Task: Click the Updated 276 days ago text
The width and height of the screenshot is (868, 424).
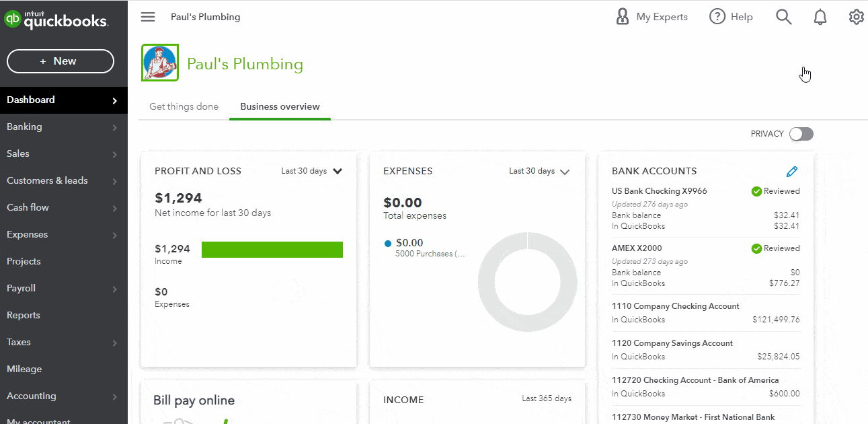Action: [x=649, y=205]
